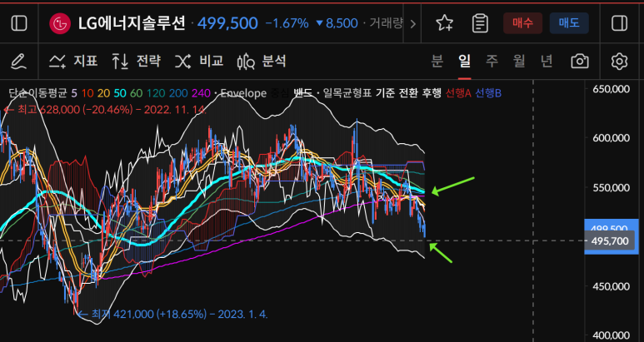Click the 650,000 price axis label
The width and height of the screenshot is (644, 342).
[x=612, y=89]
